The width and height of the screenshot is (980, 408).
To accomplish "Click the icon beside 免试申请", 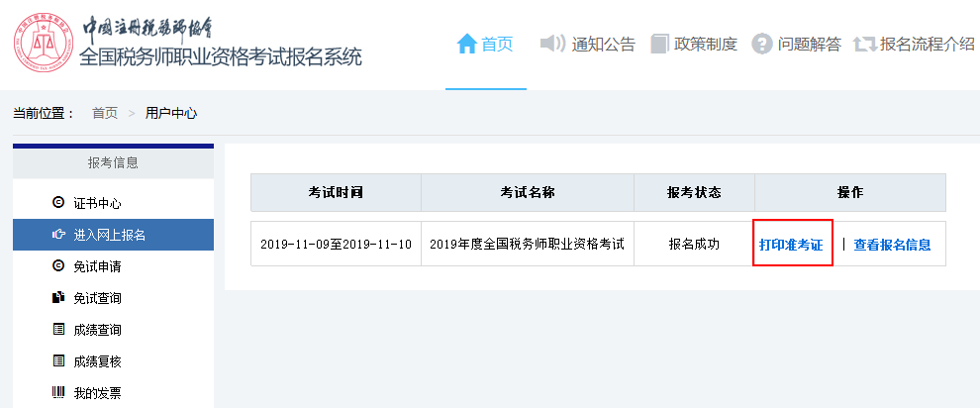I will point(58,266).
